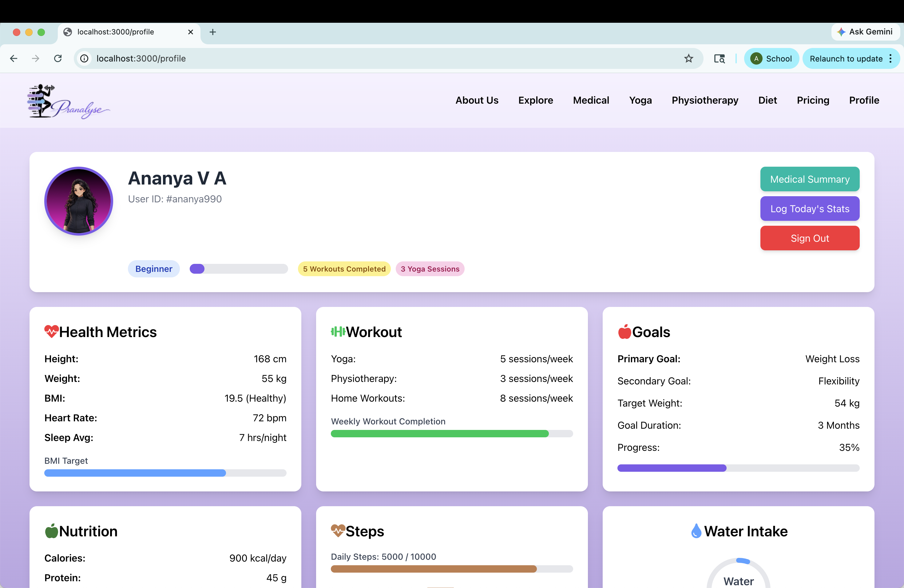The height and width of the screenshot is (588, 904).
Task: Click the Beginner level badge
Action: coord(154,269)
